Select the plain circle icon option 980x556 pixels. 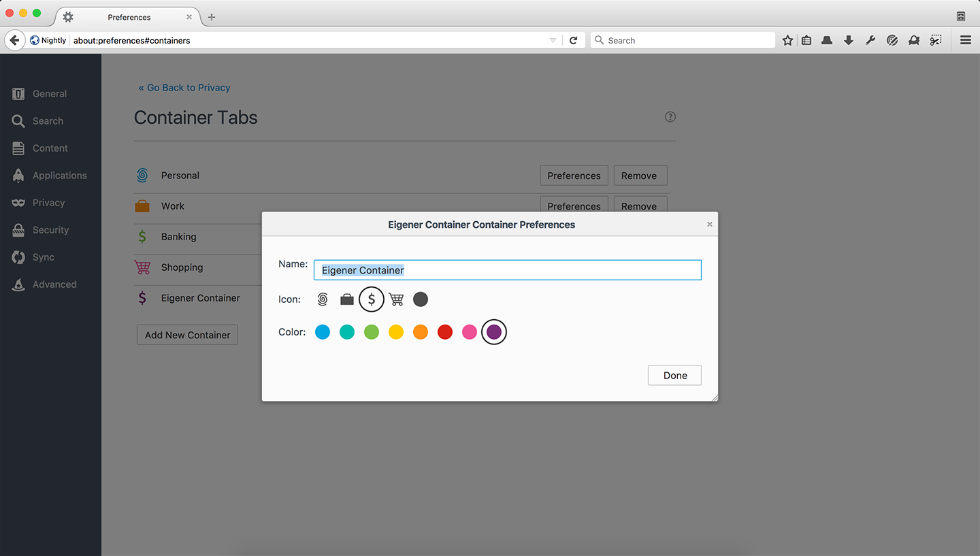coord(421,299)
